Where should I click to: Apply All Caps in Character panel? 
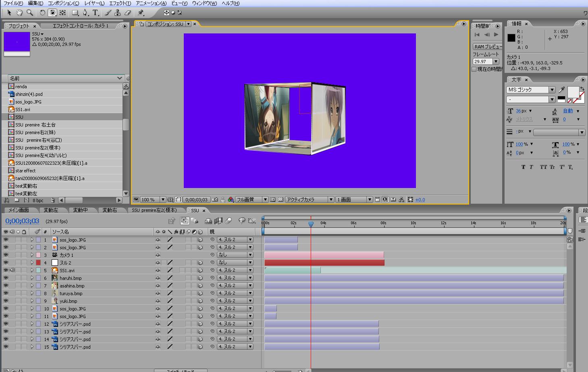(543, 167)
